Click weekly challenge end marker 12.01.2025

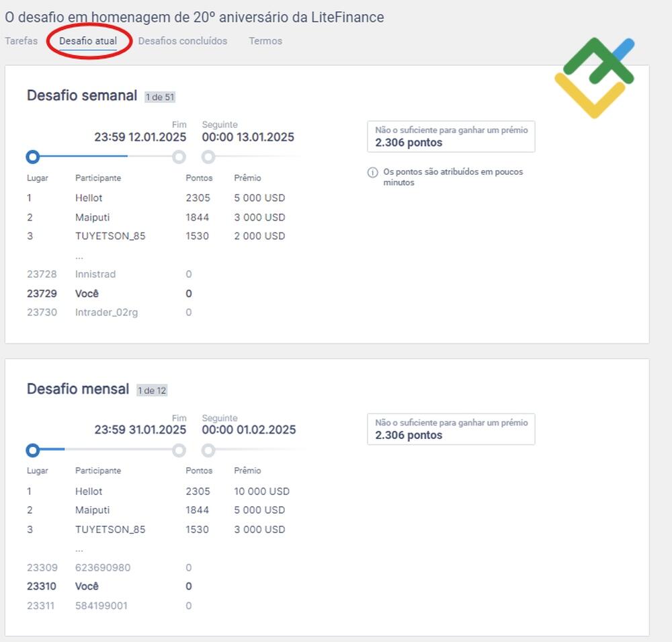[179, 157]
